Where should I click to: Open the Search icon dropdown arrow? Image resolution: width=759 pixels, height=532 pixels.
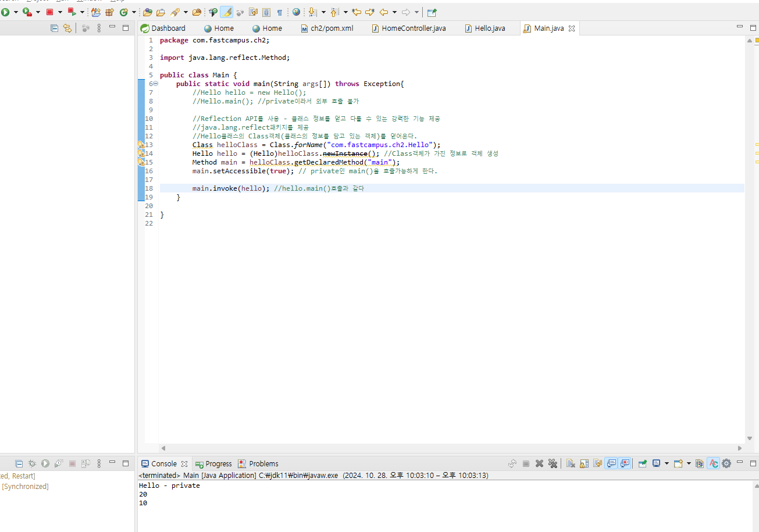coord(185,12)
